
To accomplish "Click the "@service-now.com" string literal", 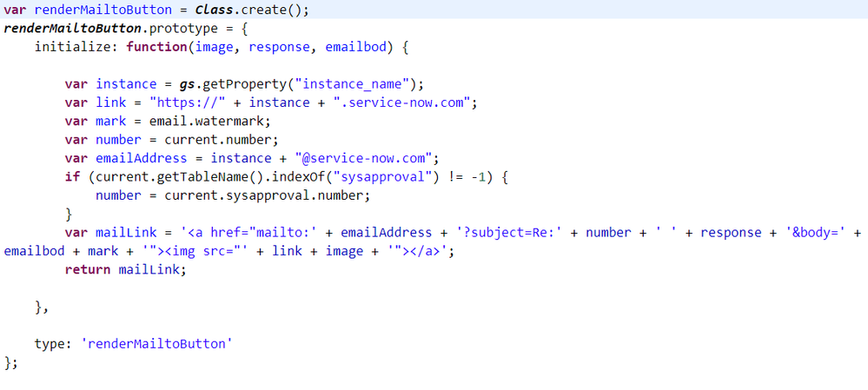I will click(363, 158).
